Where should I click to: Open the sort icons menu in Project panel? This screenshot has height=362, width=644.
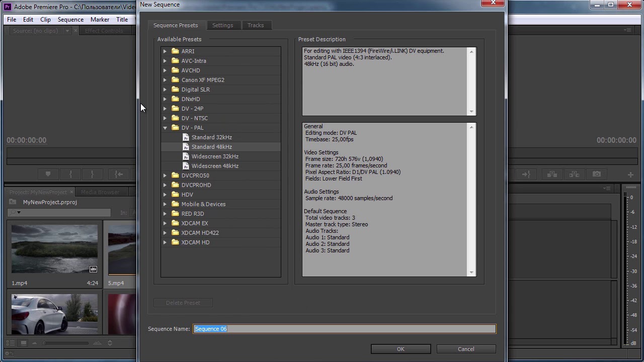[110, 343]
